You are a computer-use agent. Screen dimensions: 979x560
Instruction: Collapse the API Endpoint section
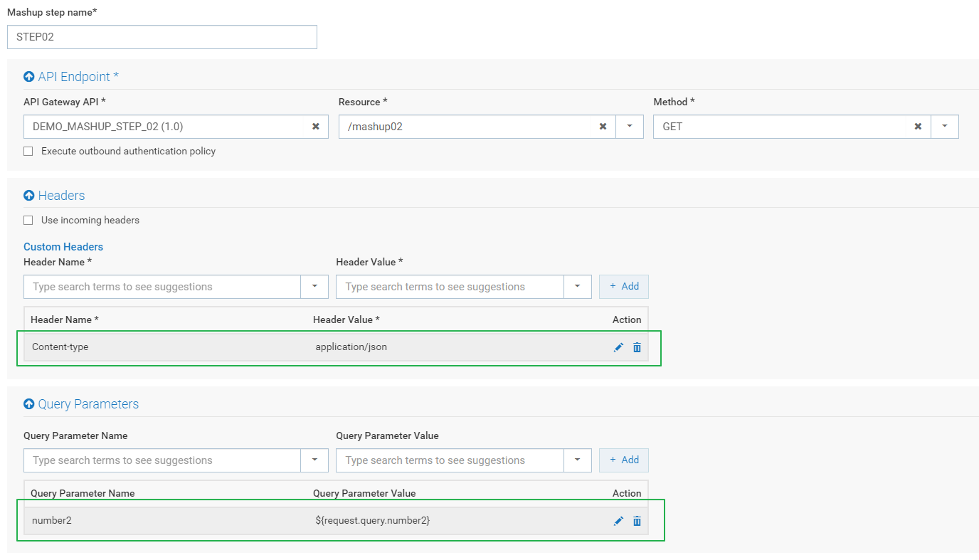point(29,77)
